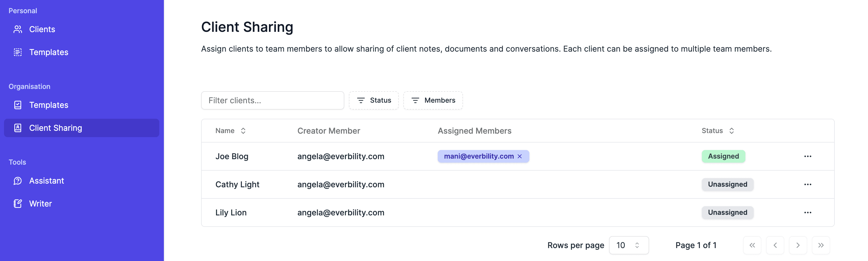Navigate to Clients in the sidebar
This screenshot has height=261, width=868.
coord(42,29)
